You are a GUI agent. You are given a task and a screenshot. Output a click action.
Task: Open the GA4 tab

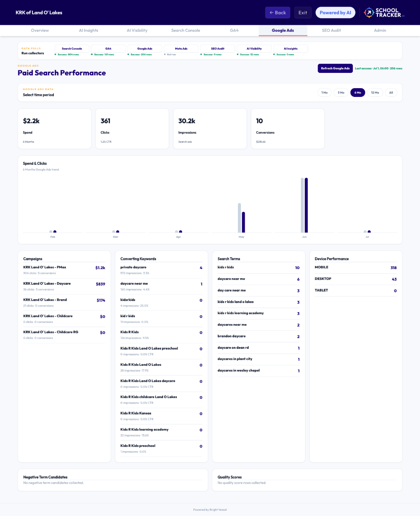234,31
